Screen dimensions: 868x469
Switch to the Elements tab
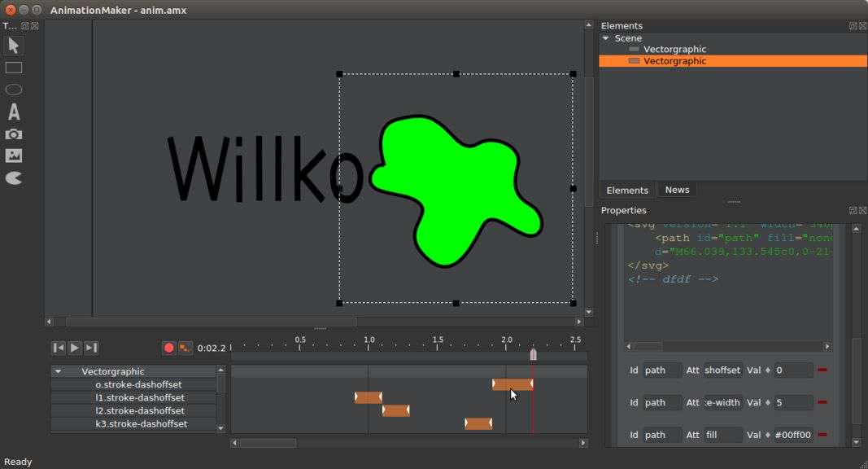pos(627,190)
